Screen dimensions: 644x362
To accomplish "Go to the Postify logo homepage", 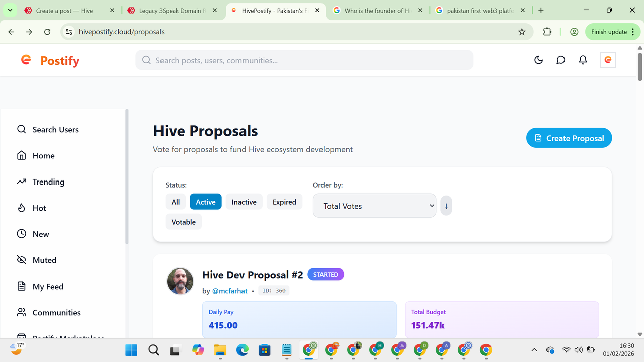I will click(x=50, y=61).
